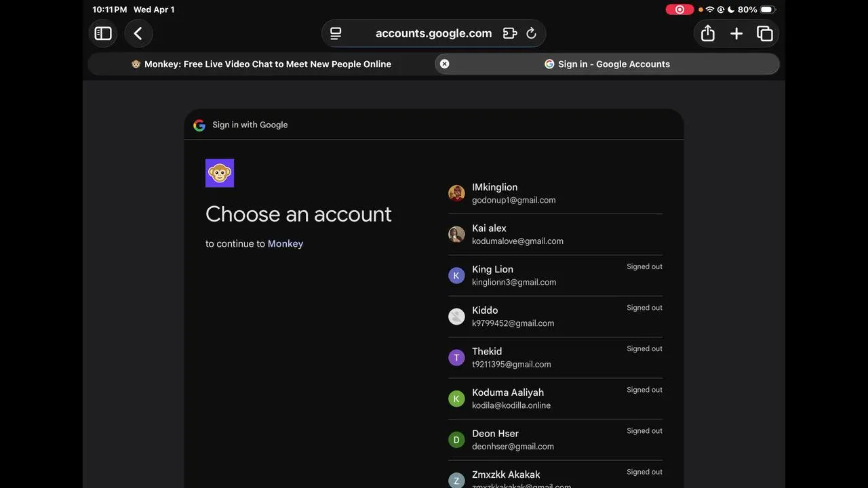This screenshot has width=868, height=488.
Task: Click the Koduma Aaliyah green K avatar
Action: [x=456, y=399]
